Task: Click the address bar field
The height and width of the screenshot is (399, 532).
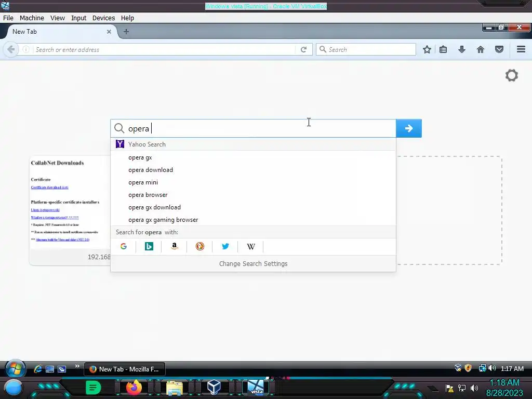Action: (x=165, y=49)
